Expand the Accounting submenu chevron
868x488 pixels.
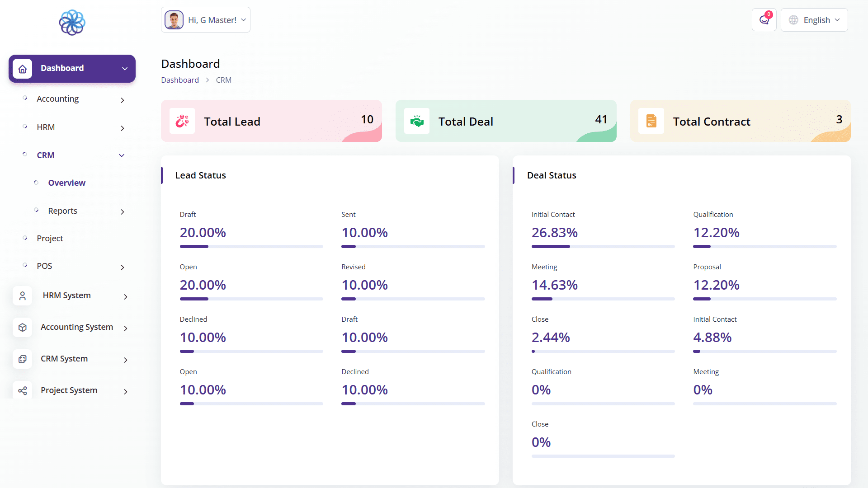point(122,100)
